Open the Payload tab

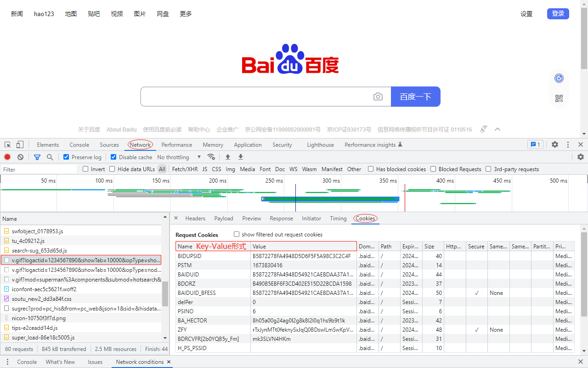pyautogui.click(x=224, y=218)
